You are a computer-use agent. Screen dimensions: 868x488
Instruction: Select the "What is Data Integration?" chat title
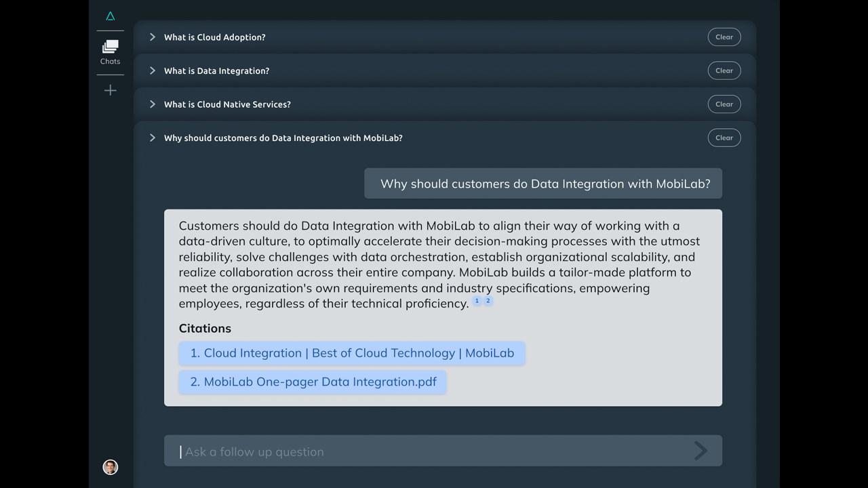click(216, 70)
